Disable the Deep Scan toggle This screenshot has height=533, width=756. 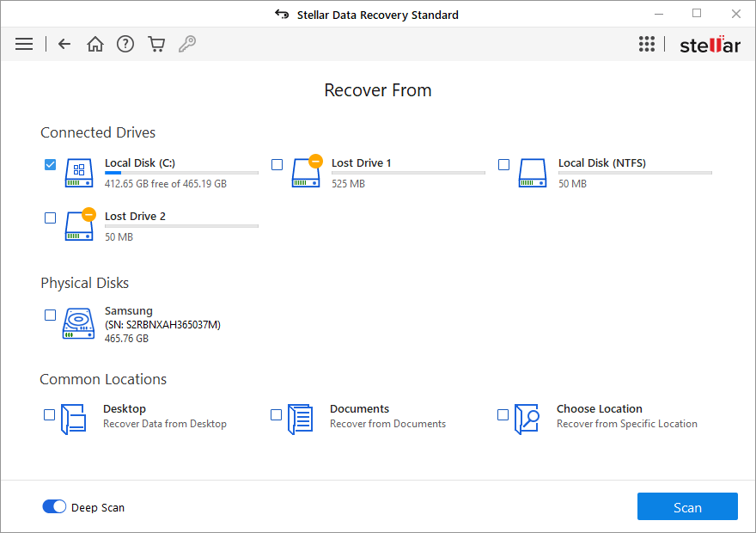pyautogui.click(x=54, y=506)
